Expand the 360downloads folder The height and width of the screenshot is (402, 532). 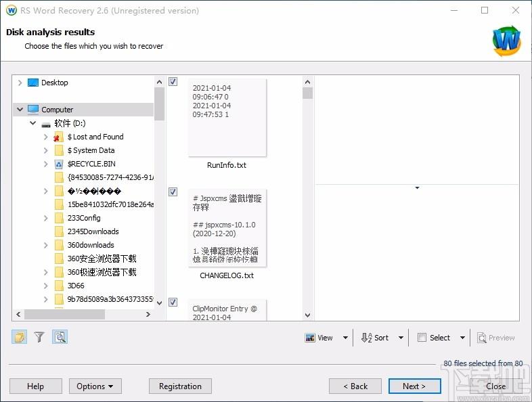coord(46,245)
